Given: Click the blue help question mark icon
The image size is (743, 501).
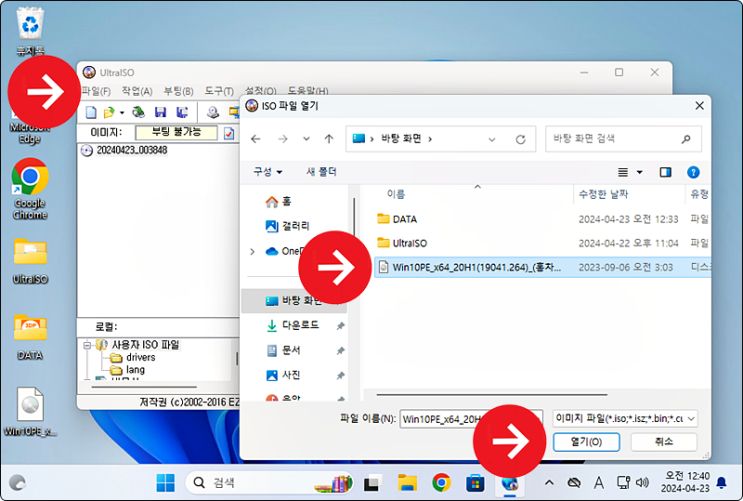Looking at the screenshot, I should [x=693, y=172].
